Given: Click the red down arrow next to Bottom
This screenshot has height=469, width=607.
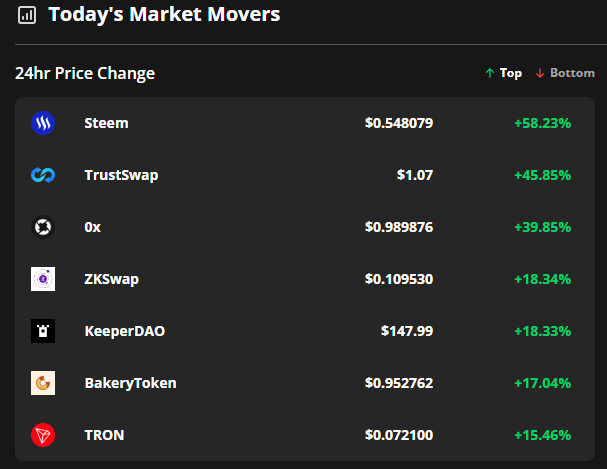Looking at the screenshot, I should 540,73.
